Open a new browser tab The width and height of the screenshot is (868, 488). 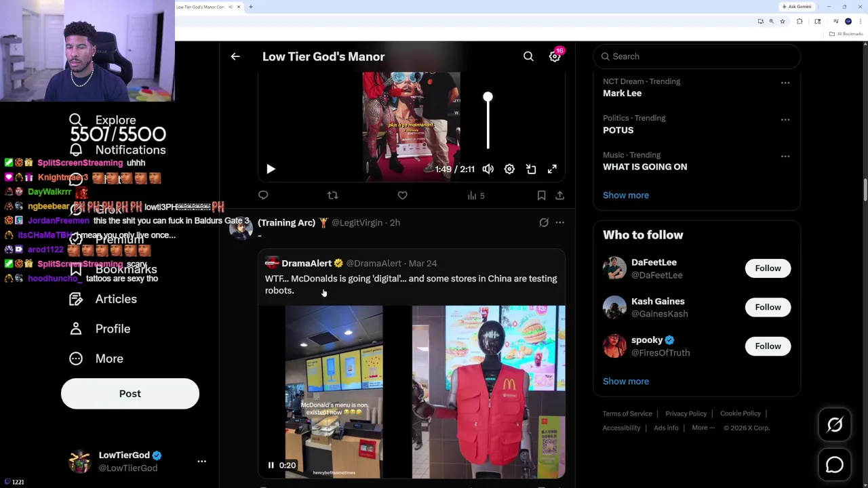(x=250, y=7)
